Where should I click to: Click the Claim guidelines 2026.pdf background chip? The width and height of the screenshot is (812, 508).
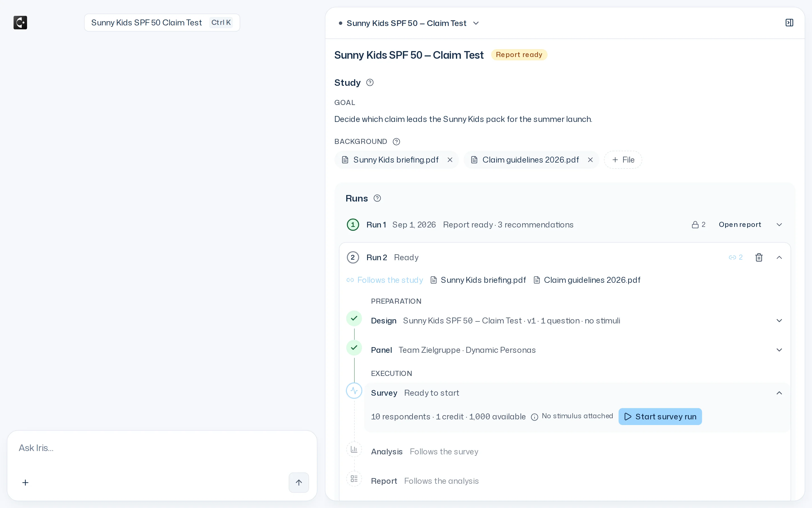531,160
